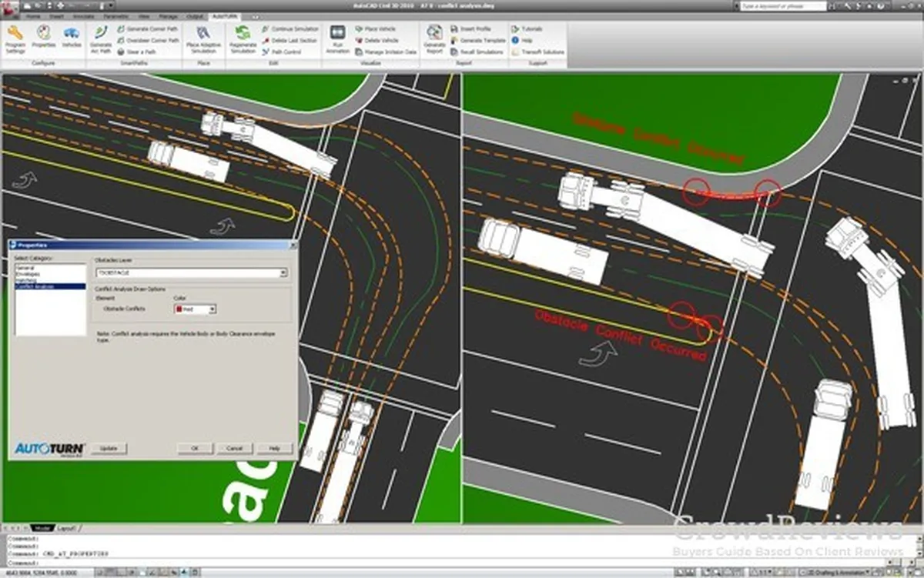Expand the Obstacles Layer dropdown
924x578 pixels.
283,272
